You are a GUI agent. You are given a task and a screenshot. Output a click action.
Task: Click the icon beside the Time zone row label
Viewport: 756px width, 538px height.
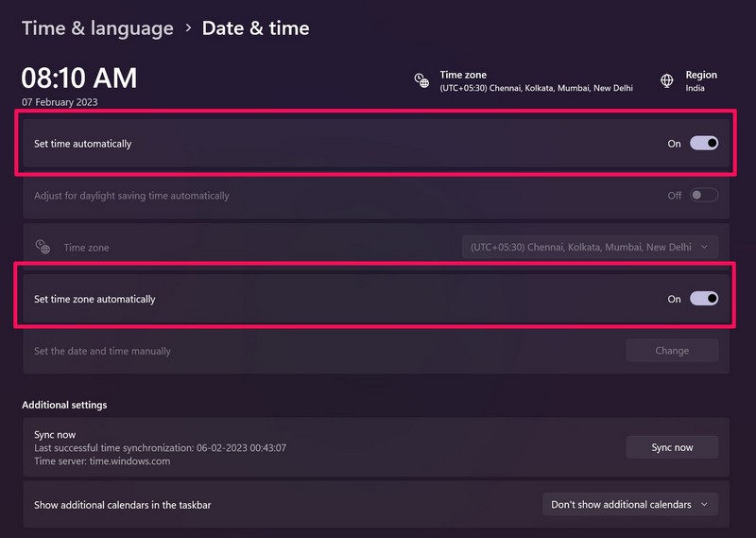click(x=43, y=247)
